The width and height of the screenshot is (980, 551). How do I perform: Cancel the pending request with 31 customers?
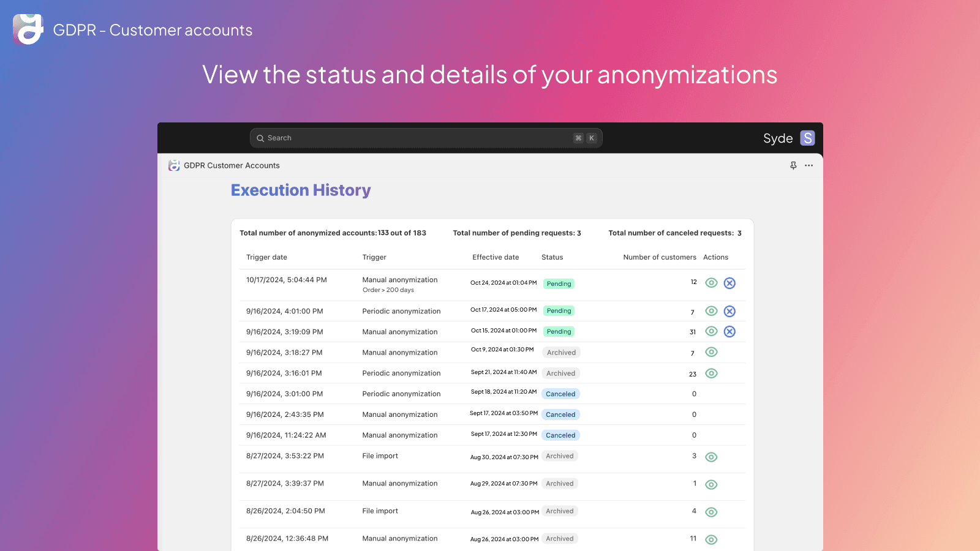click(x=729, y=331)
